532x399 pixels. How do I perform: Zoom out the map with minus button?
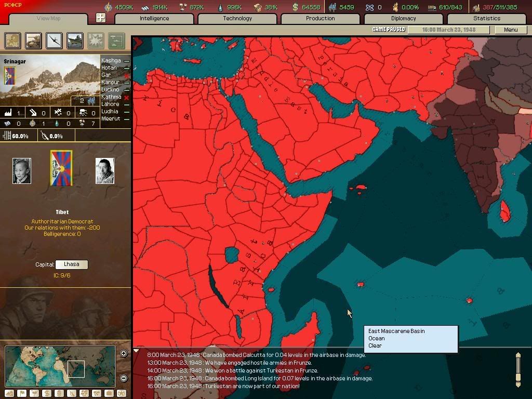pyautogui.click(x=124, y=378)
